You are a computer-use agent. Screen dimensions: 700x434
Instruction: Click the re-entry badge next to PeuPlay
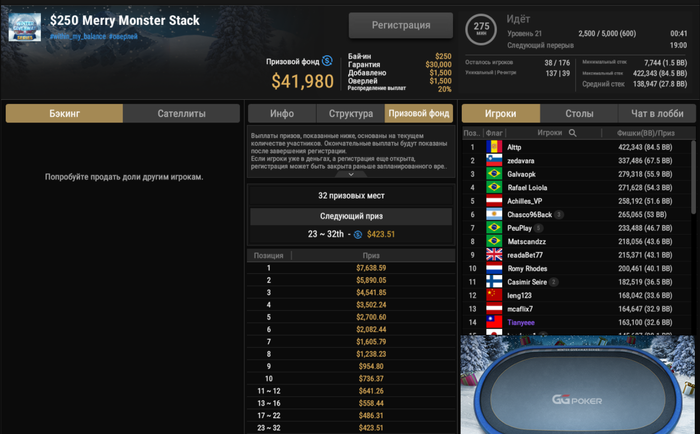point(538,228)
